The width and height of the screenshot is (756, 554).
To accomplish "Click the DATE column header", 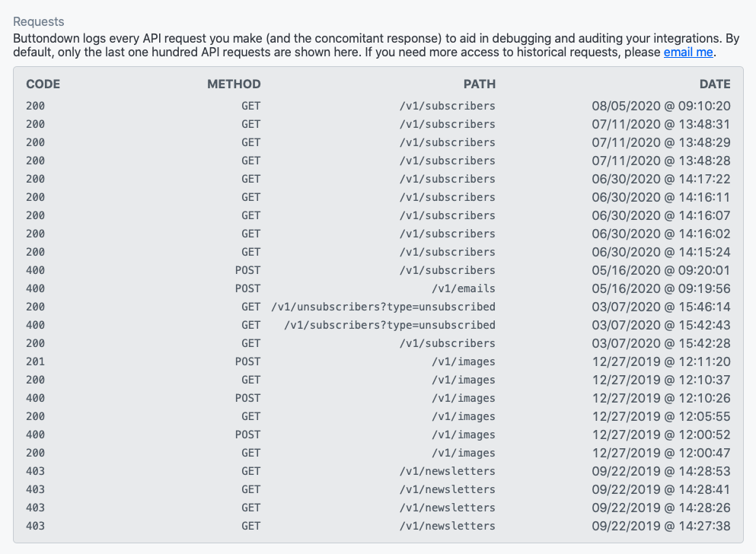I will pos(715,84).
